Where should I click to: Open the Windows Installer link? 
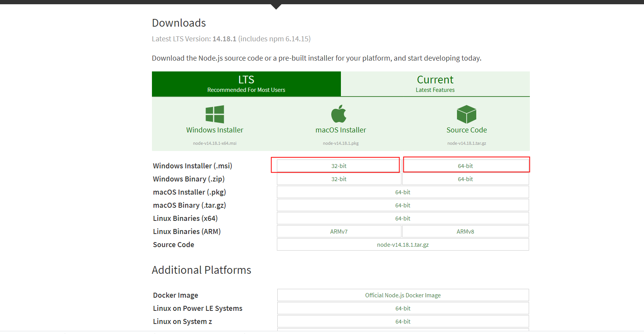215,130
